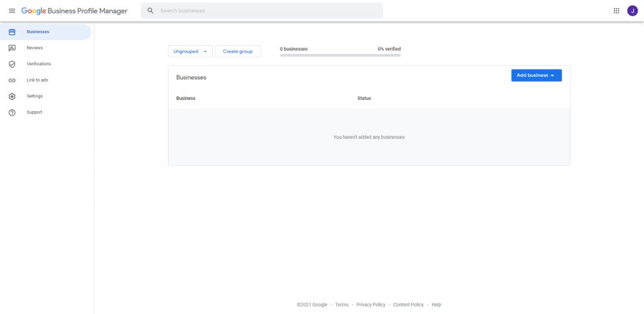
Task: Click the Verifications shield icon
Action: click(x=12, y=64)
